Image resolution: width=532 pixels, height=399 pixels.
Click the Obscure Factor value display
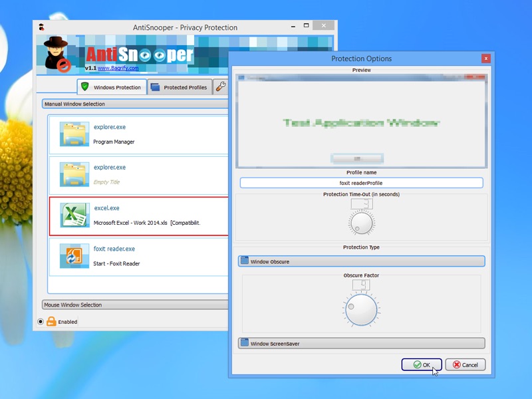point(361,285)
